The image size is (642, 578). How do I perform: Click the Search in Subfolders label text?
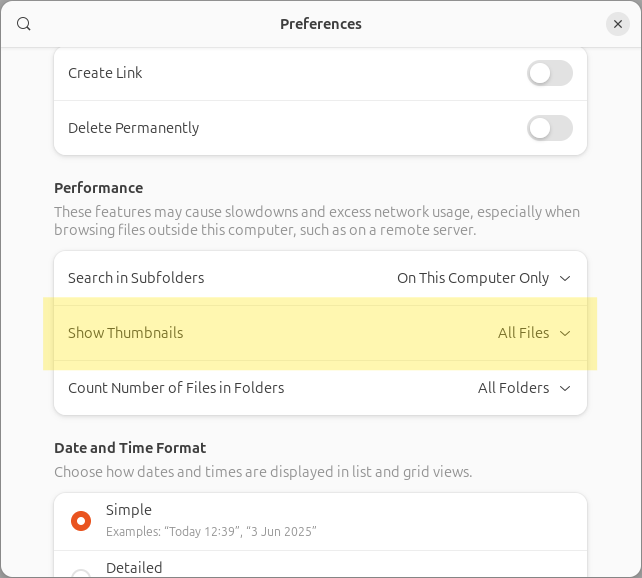(x=136, y=278)
